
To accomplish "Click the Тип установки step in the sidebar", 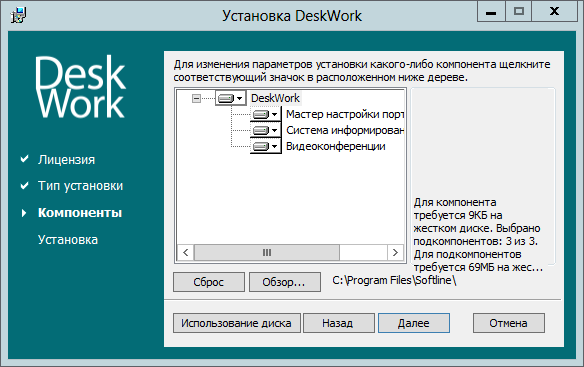I will tap(80, 186).
